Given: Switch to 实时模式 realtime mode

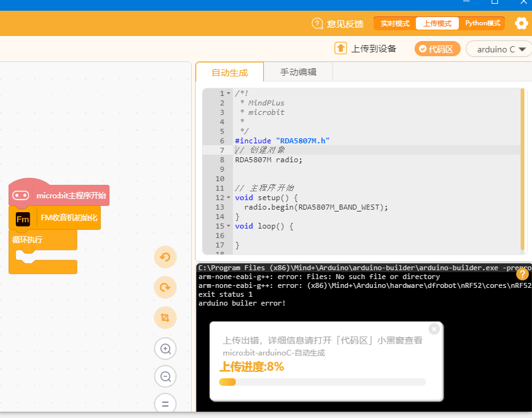Looking at the screenshot, I should (x=395, y=23).
